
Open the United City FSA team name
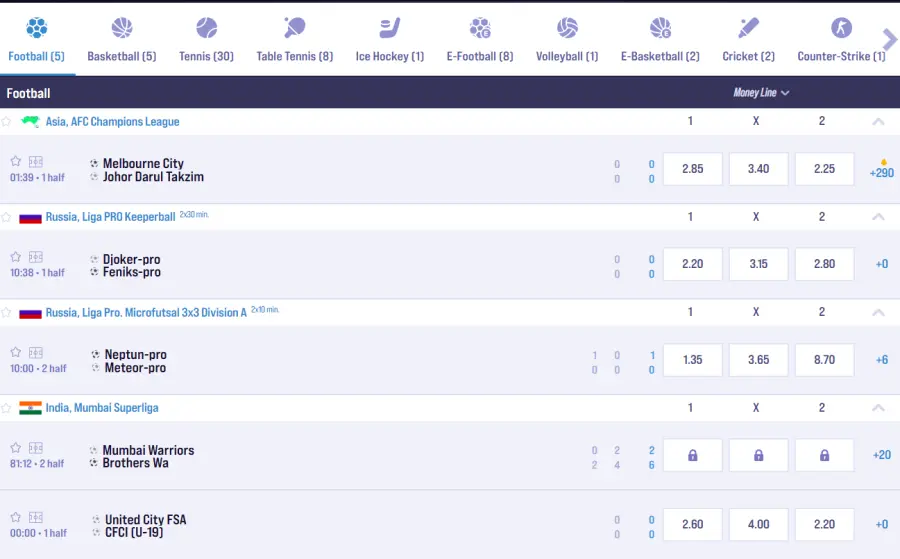pyautogui.click(x=146, y=520)
